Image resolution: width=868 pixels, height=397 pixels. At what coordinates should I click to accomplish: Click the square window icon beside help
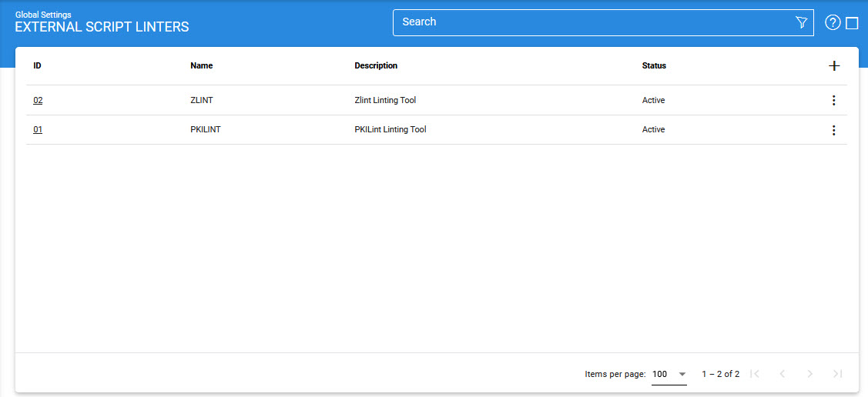click(x=852, y=23)
